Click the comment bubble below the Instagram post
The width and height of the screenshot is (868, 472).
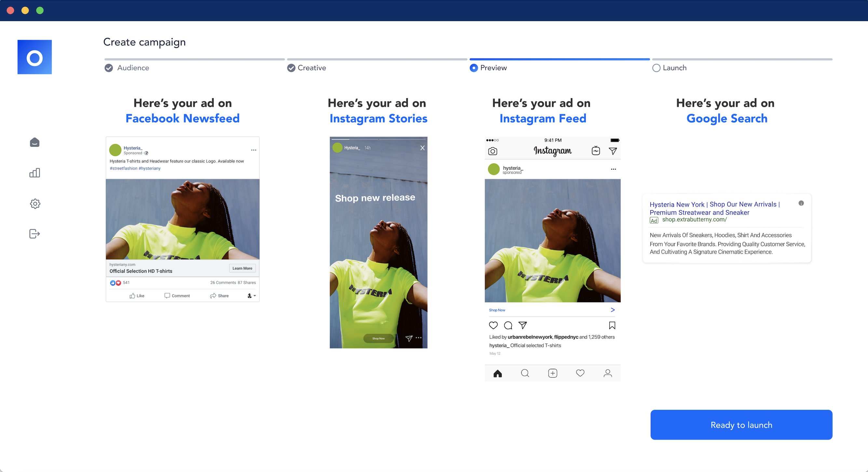(508, 325)
